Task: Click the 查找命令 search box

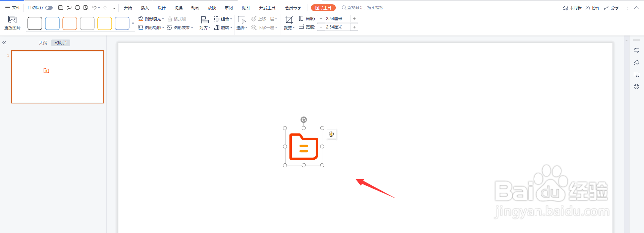Action: pos(363,8)
